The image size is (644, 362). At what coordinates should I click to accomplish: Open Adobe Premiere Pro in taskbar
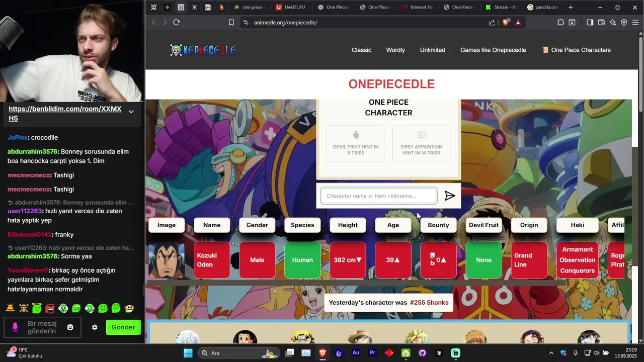[x=373, y=353]
